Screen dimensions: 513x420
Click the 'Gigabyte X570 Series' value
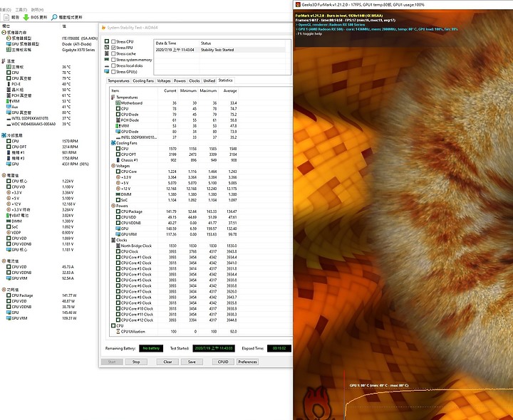click(x=78, y=50)
